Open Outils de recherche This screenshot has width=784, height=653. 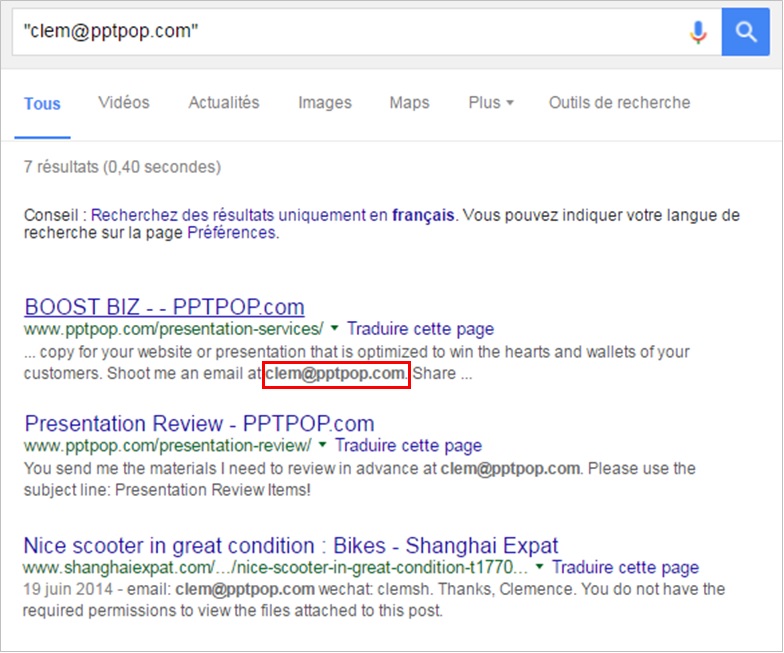point(620,102)
